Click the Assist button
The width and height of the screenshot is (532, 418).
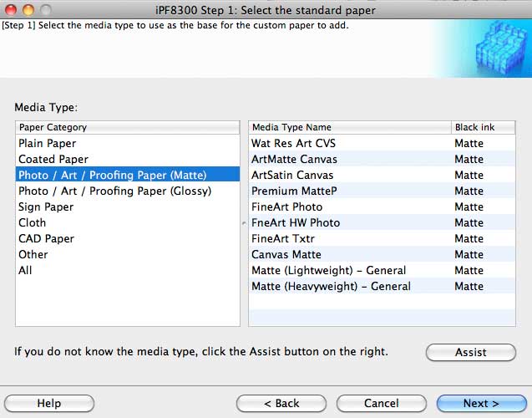pyautogui.click(x=471, y=353)
